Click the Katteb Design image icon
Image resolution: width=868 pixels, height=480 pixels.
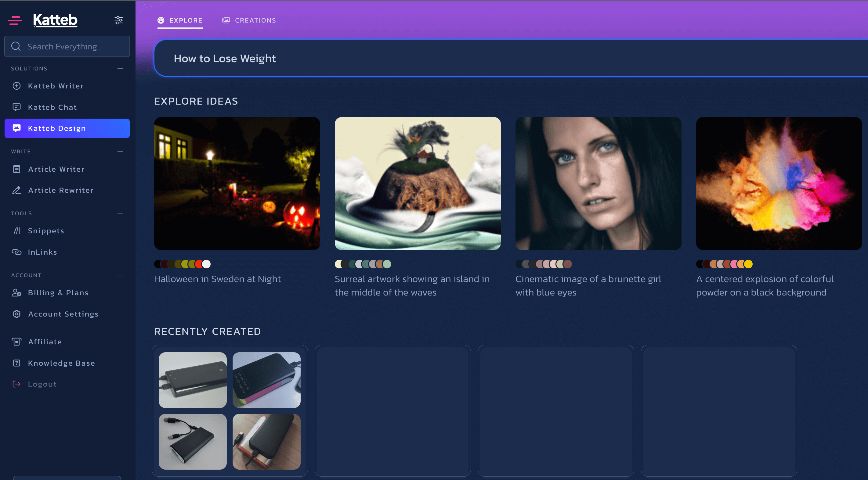point(16,128)
